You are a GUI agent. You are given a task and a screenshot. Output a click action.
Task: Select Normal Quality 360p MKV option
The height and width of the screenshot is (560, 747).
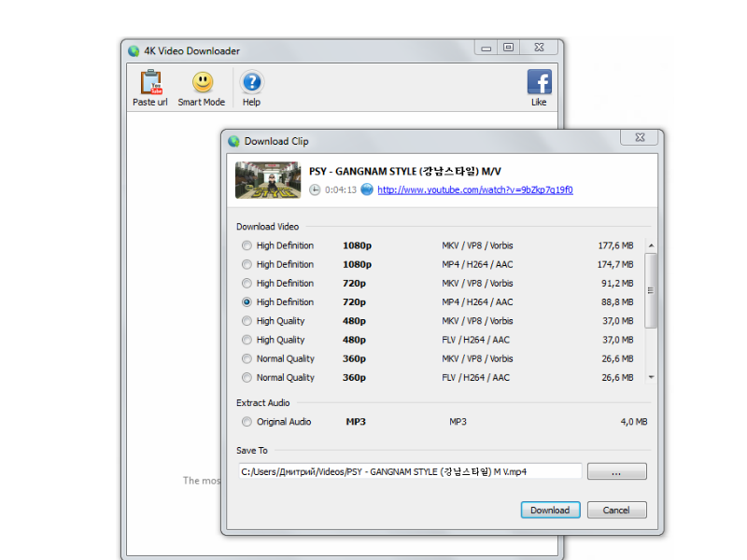click(x=247, y=358)
